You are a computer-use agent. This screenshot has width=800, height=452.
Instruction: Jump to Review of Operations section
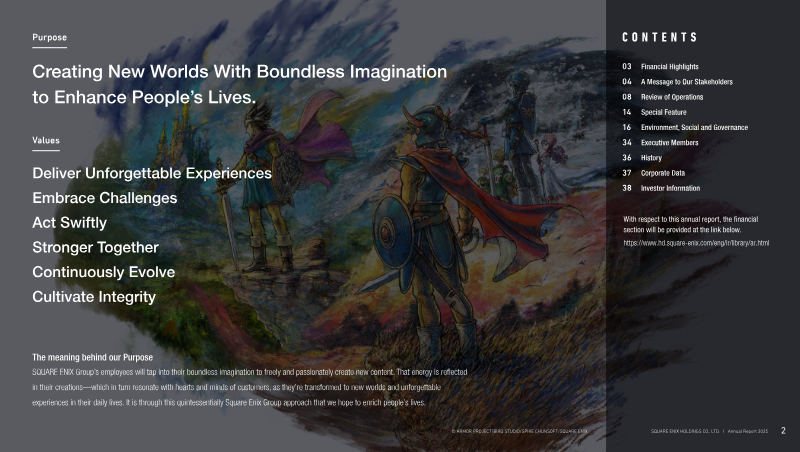(671, 97)
